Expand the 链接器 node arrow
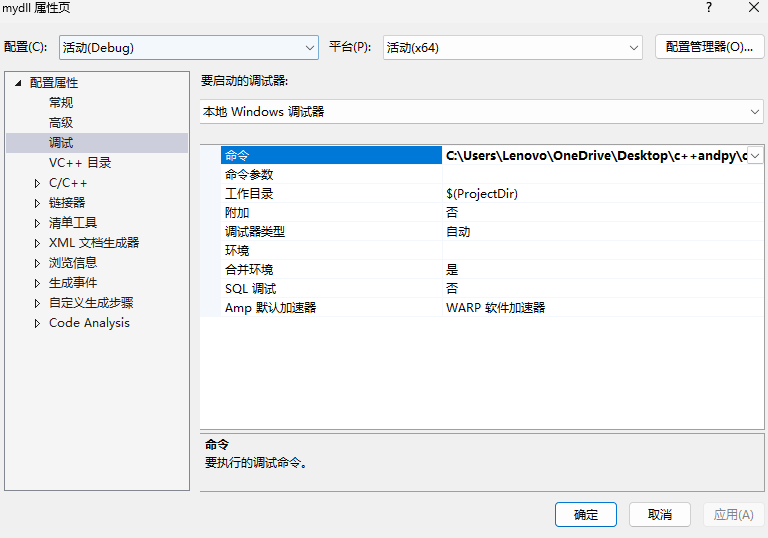 37,203
